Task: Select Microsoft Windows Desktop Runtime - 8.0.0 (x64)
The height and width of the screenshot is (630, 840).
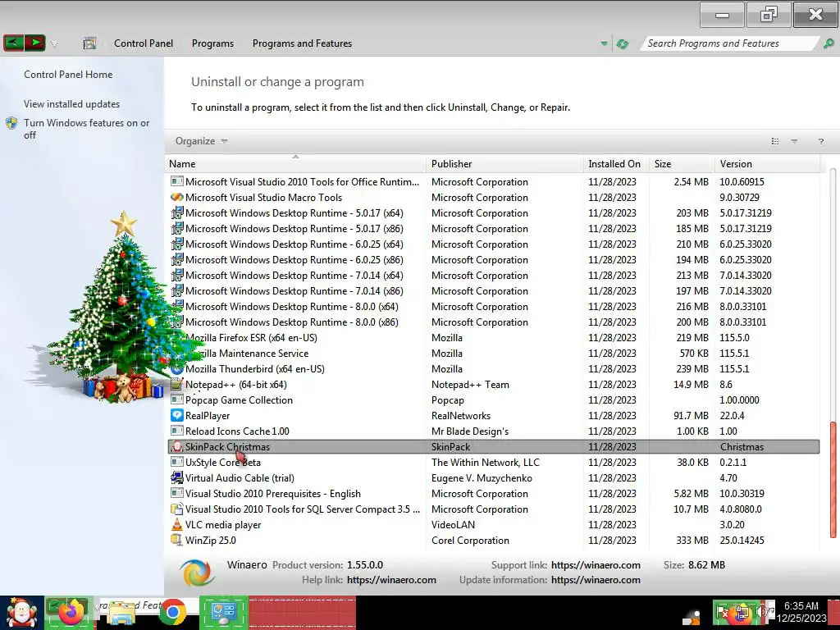Action: (x=493, y=307)
